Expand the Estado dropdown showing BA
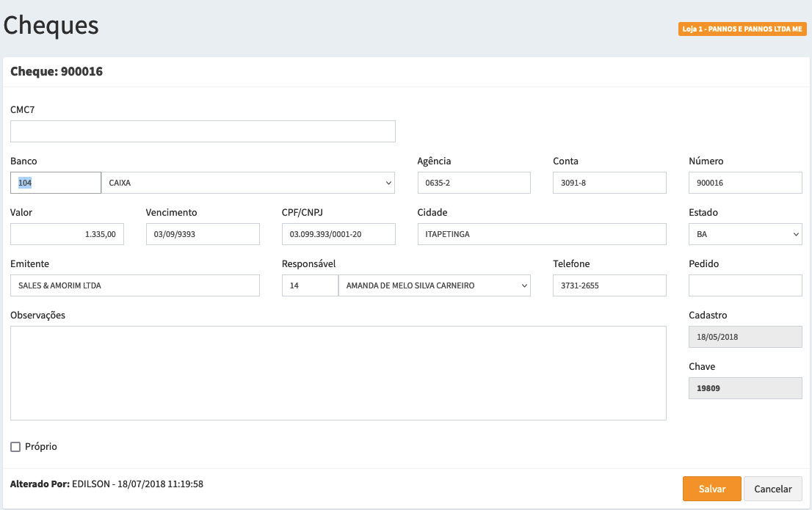Viewport: 812px width, 510px height. pyautogui.click(x=745, y=234)
